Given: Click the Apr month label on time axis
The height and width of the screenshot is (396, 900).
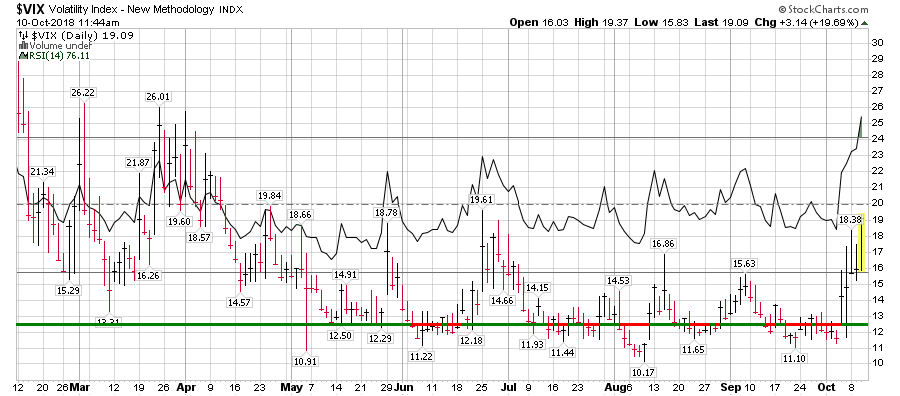Looking at the screenshot, I should [x=185, y=387].
